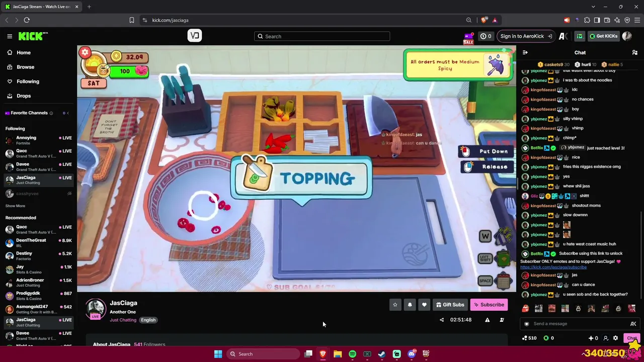Viewport: 644px width, 362px height.
Task: Collapse the Favorite Channels section
Action: point(68,113)
